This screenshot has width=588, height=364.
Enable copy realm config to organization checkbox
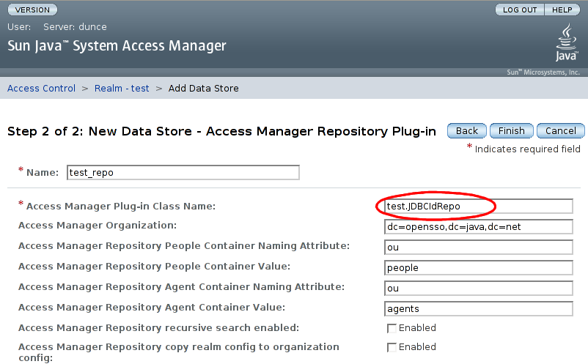pos(392,348)
